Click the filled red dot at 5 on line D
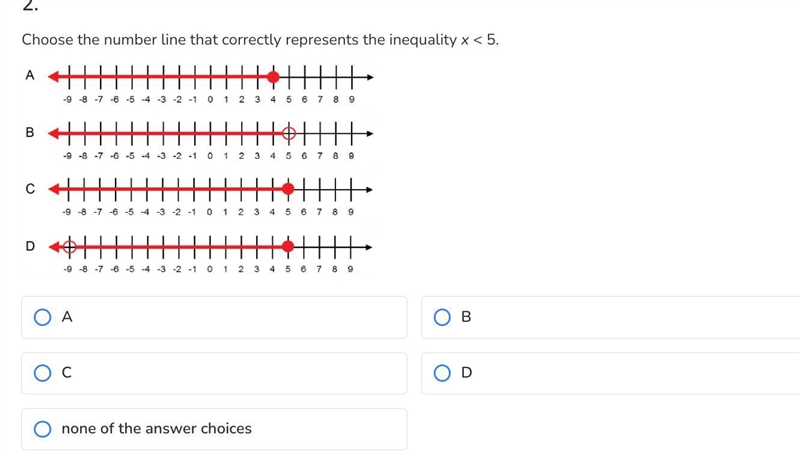800x456 pixels. click(x=288, y=247)
